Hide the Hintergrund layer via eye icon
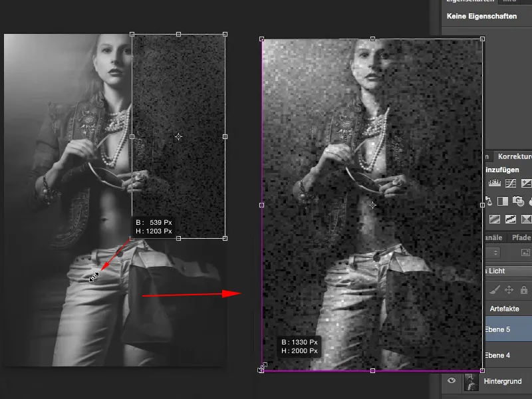The width and height of the screenshot is (532, 399). [452, 380]
